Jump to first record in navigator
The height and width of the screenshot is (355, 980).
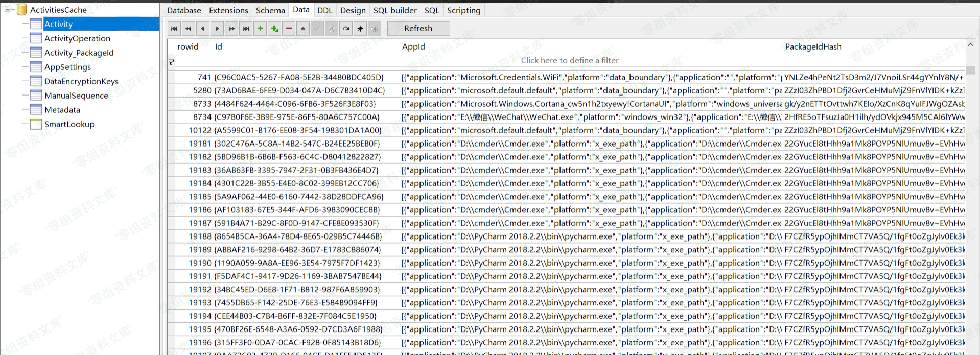174,29
